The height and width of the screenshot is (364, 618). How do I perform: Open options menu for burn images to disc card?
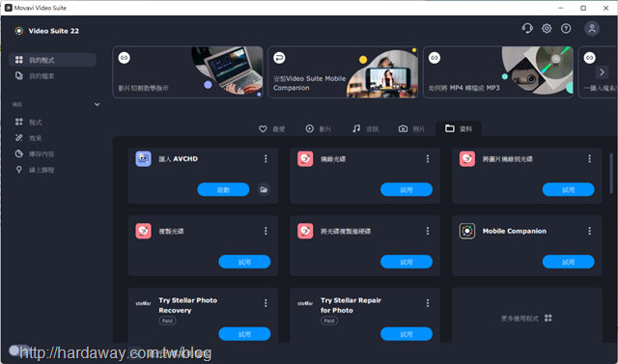(590, 158)
